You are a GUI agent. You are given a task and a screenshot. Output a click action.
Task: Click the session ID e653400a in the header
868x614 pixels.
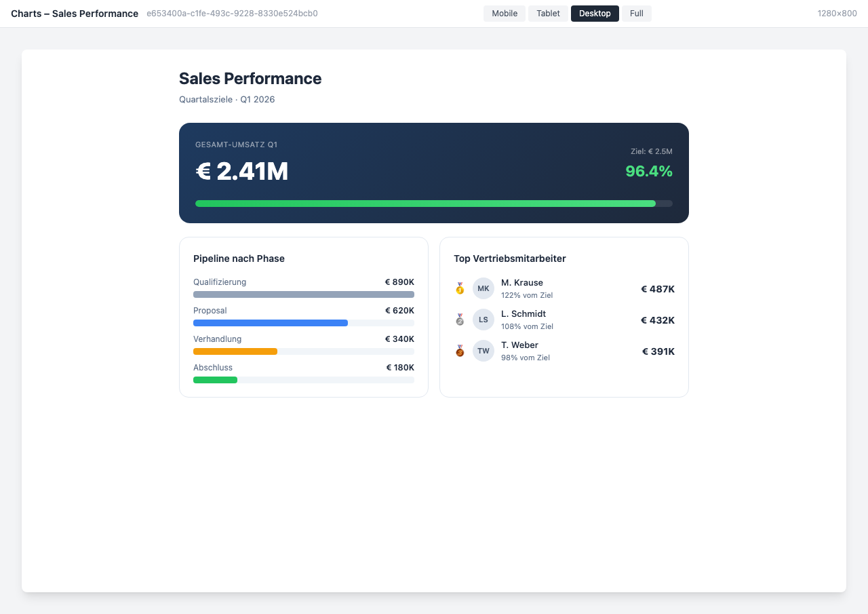click(232, 13)
